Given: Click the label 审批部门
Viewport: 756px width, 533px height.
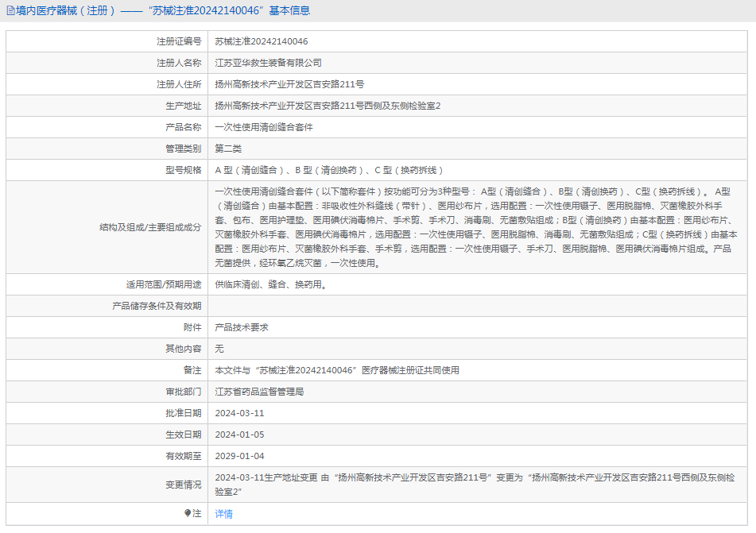Looking at the screenshot, I should 184,392.
